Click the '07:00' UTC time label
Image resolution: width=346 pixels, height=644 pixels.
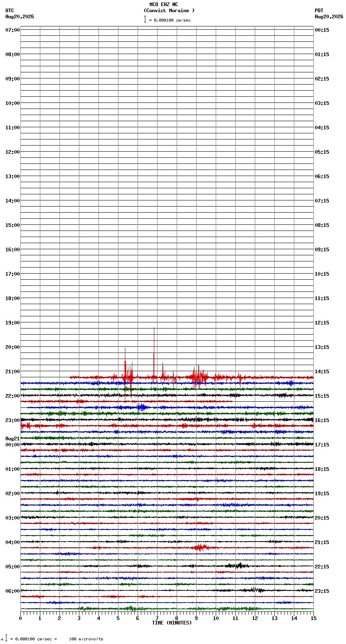[13, 30]
